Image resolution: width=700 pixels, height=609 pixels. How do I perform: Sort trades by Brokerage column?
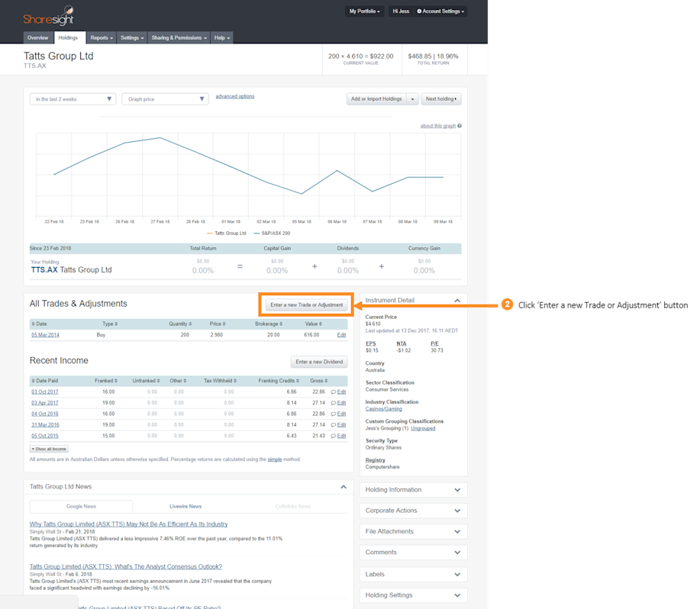269,324
